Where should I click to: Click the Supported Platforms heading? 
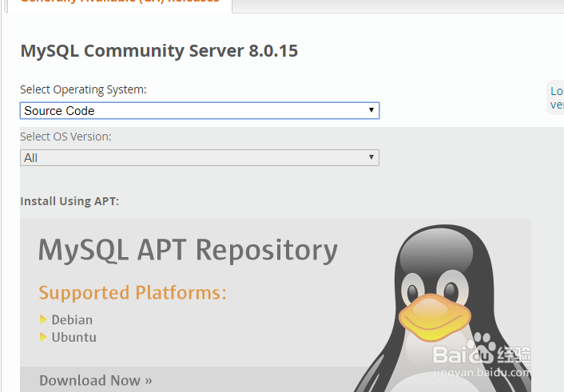coord(133,292)
